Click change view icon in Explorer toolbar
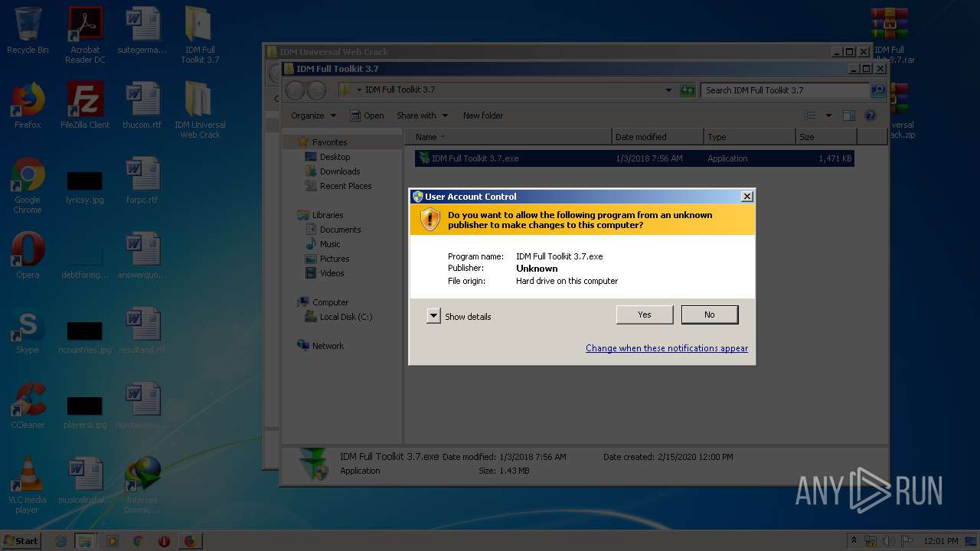The width and height of the screenshot is (980, 551). pos(810,116)
